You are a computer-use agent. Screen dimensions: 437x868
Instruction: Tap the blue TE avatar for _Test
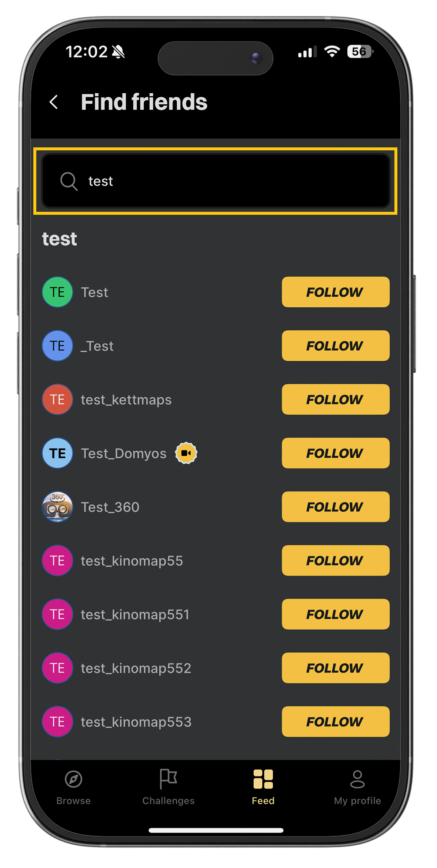click(x=57, y=345)
